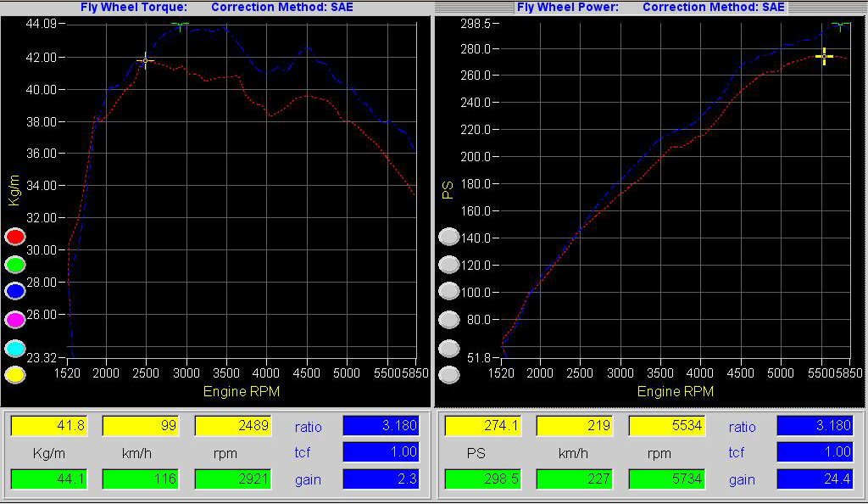Select the yellow 2489 rpm value field
Viewport: 868px width, 504px height.
pyautogui.click(x=232, y=426)
